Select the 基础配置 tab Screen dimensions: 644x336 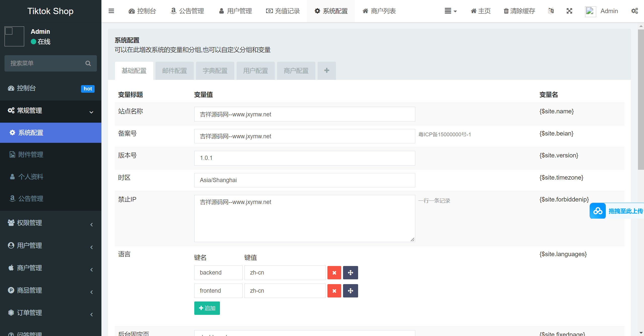pyautogui.click(x=134, y=71)
